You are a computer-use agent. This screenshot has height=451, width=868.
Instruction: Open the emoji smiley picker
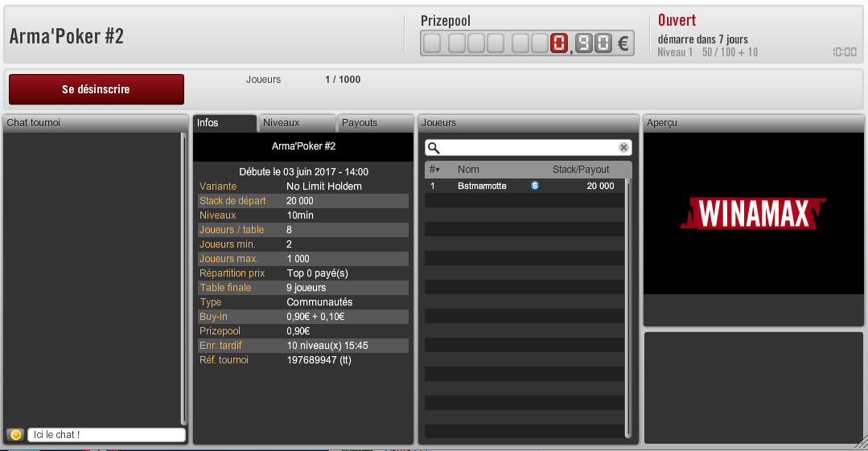[x=16, y=434]
